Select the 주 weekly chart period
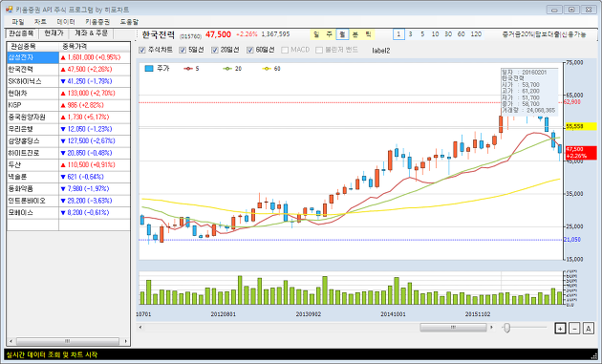The width and height of the screenshot is (602, 364). (x=330, y=34)
